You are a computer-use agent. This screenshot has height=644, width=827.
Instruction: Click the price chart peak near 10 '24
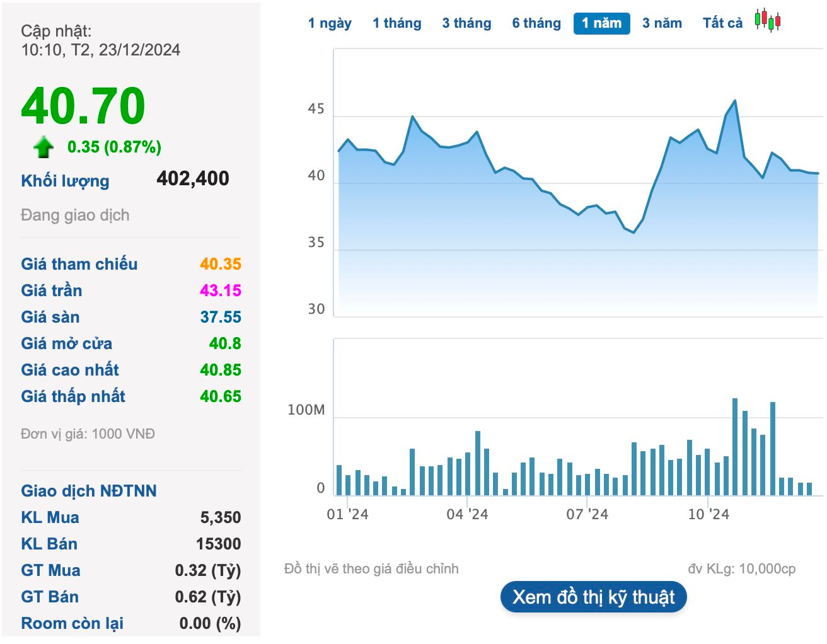coord(734,101)
